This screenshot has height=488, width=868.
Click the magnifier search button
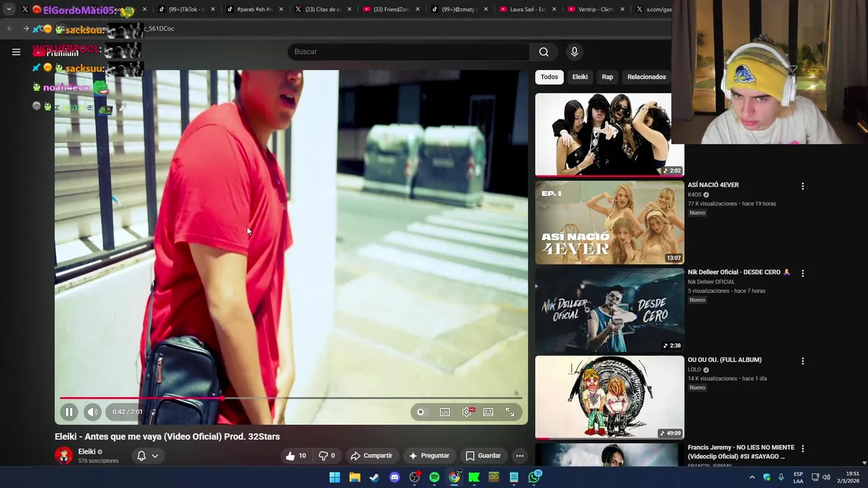pyautogui.click(x=544, y=52)
